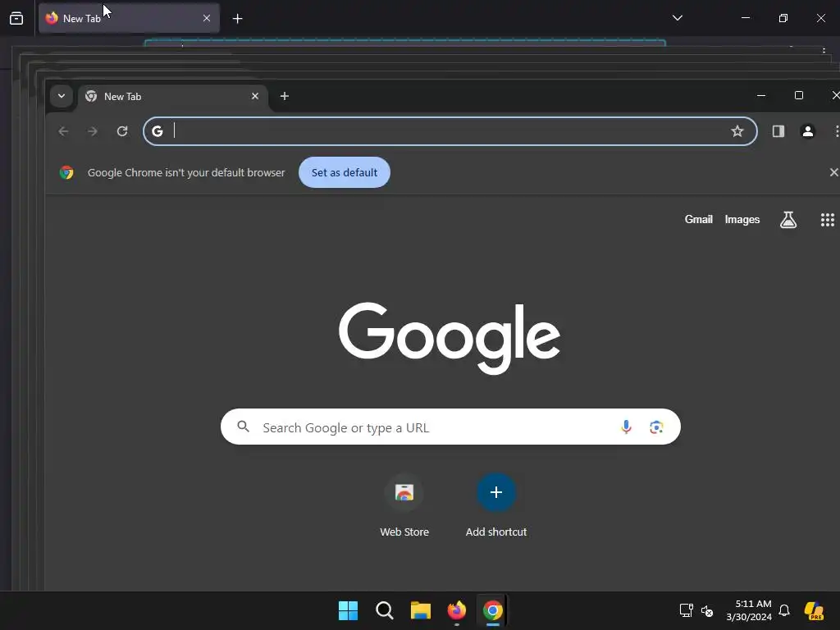Select Chrome New Tab tab
Viewport: 840px width, 630px height.
[172, 97]
